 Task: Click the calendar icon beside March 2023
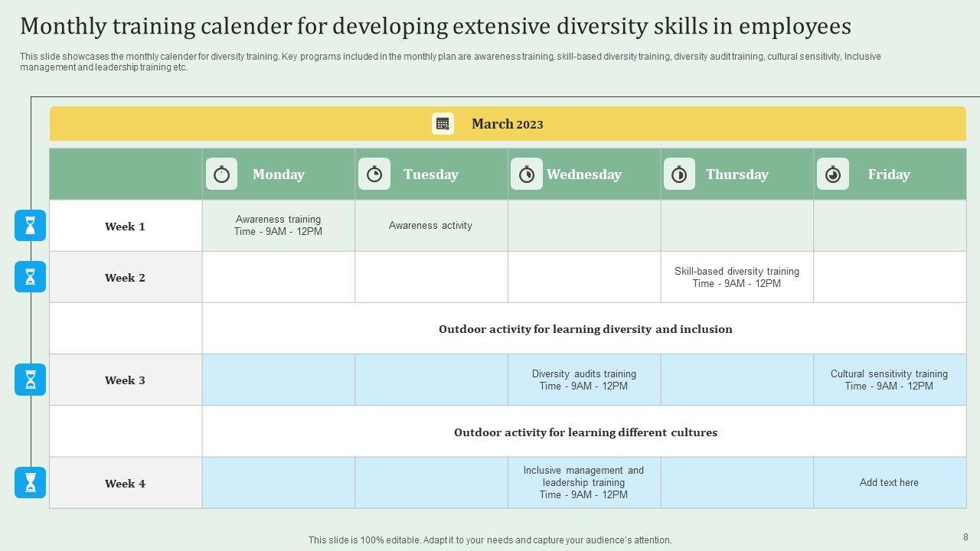tap(443, 124)
